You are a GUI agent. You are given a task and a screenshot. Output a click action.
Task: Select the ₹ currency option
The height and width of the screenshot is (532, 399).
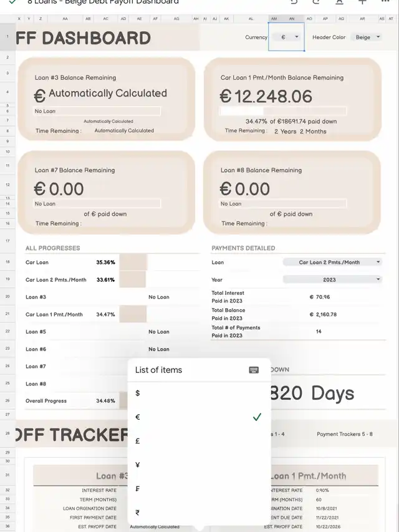click(138, 513)
